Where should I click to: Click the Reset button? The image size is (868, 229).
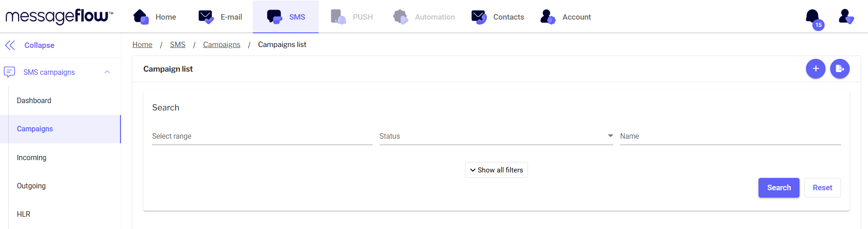point(822,188)
